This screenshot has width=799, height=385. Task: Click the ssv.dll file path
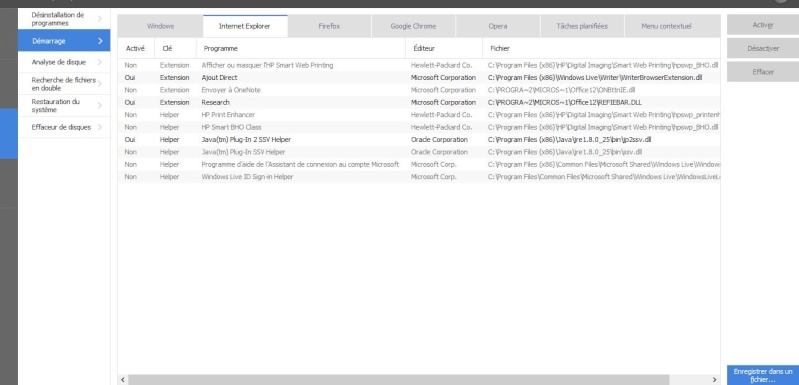click(x=565, y=152)
